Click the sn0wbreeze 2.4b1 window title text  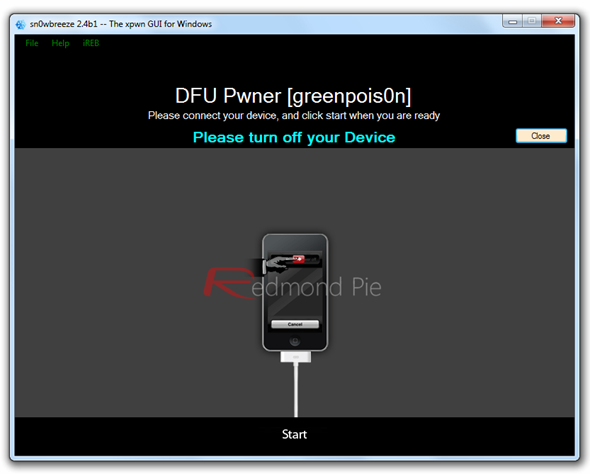pos(121,24)
